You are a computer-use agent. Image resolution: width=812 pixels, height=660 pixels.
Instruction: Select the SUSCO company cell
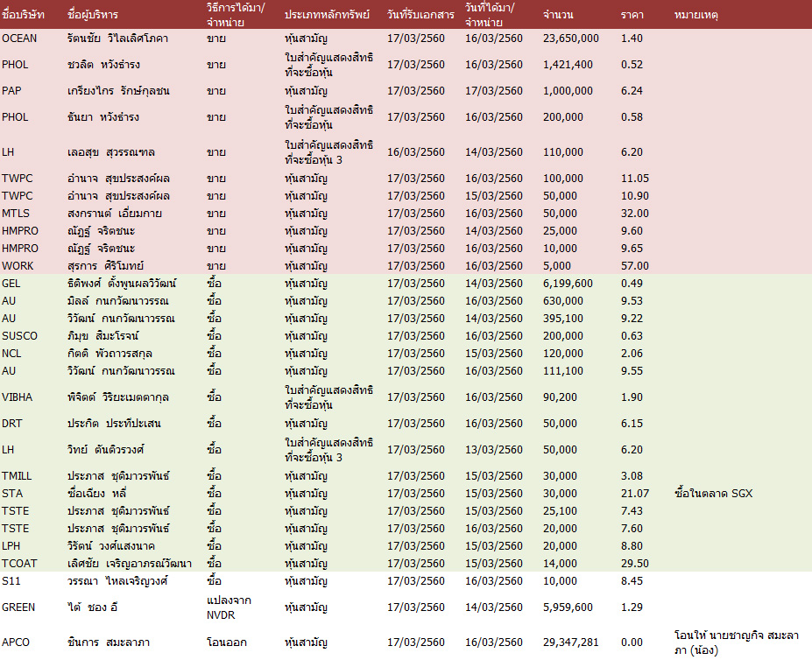(19, 336)
